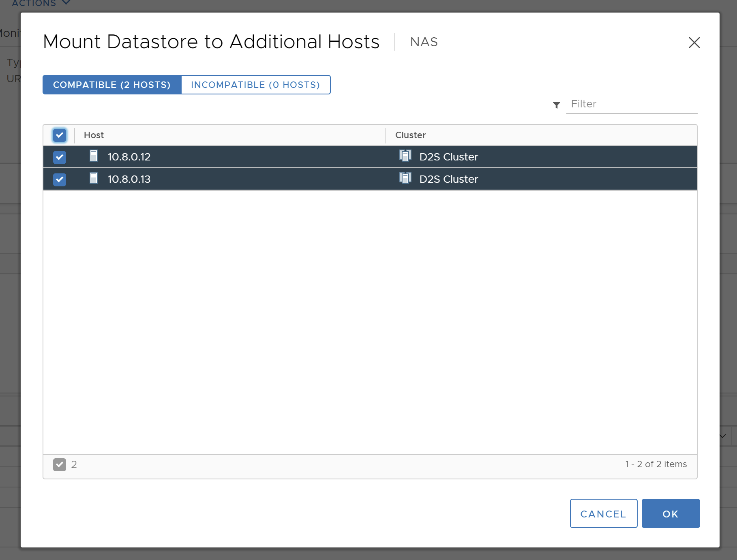Screen dimensions: 737x560
Task: Click the host icon beside 10.8.0.12
Action: 94,156
